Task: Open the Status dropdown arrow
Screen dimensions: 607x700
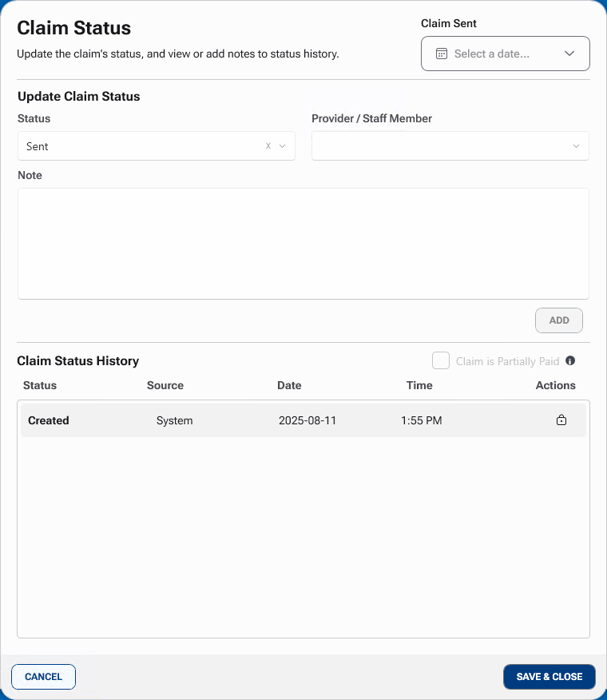Action: click(x=282, y=146)
